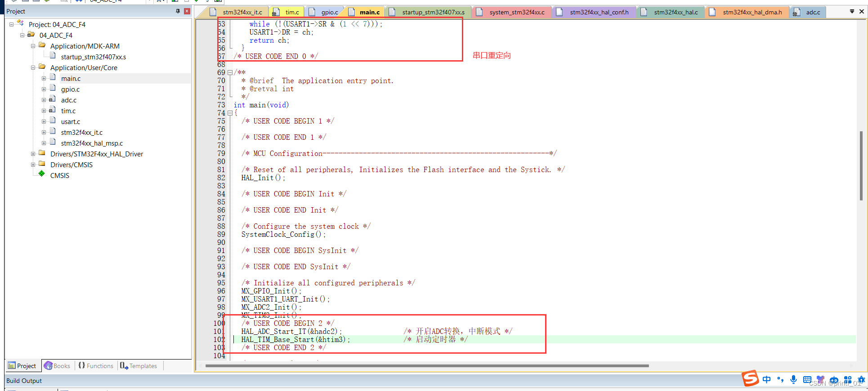Expand Drivers/CMSIS group
Image resolution: width=868 pixels, height=391 pixels.
pos(33,165)
